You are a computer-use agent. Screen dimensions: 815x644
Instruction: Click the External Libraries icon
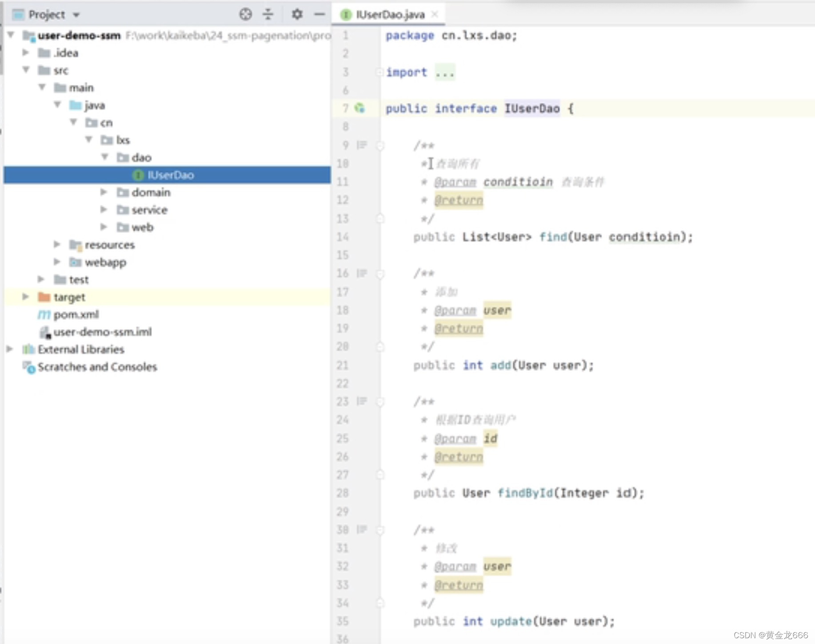click(28, 349)
